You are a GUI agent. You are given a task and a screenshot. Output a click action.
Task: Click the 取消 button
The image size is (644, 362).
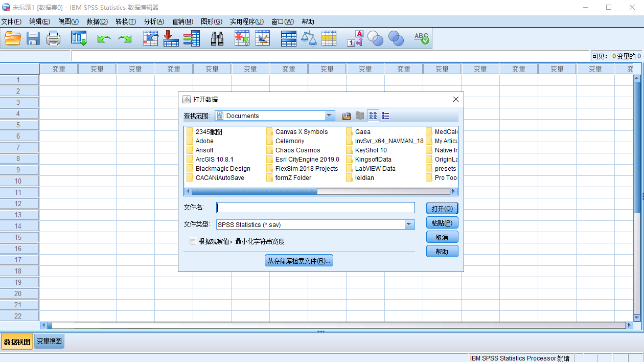tap(442, 237)
